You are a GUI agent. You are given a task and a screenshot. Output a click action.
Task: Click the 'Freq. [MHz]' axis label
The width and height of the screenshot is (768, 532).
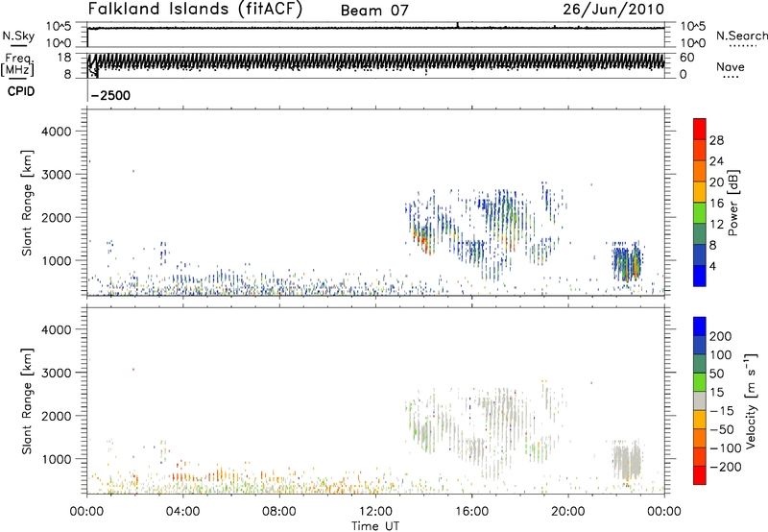[17, 64]
